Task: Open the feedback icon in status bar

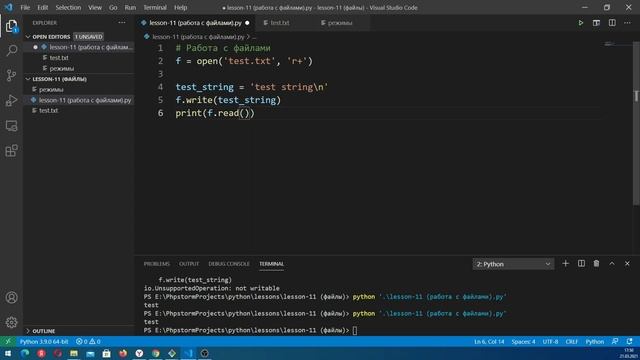Action: coord(615,341)
